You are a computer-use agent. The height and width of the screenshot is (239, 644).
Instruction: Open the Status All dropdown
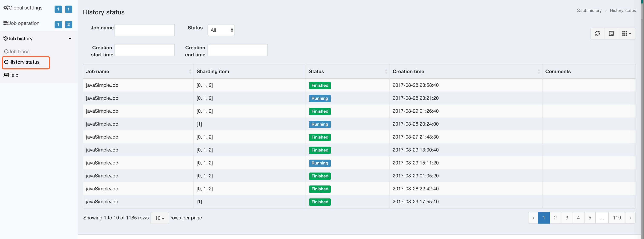click(x=221, y=30)
